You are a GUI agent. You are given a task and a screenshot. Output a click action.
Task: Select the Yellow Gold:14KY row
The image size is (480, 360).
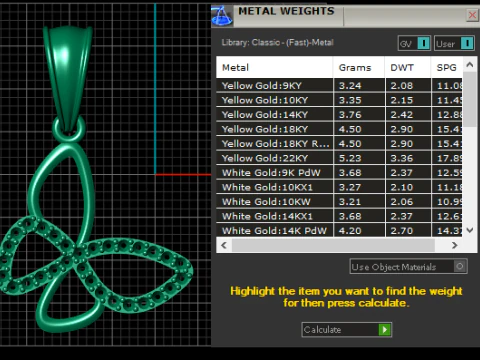[339, 115]
